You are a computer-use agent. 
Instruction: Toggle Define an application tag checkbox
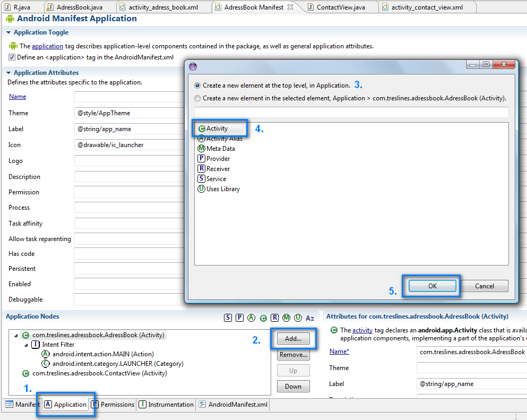pos(12,57)
